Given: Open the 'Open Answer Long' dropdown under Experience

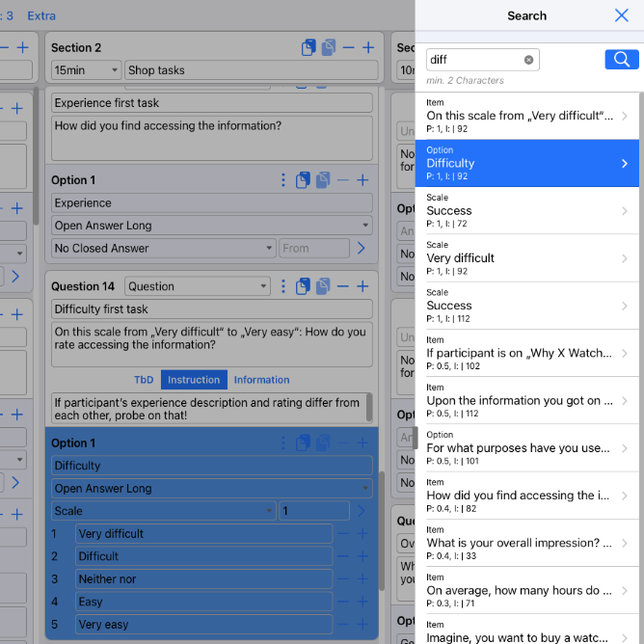Looking at the screenshot, I should click(x=211, y=226).
